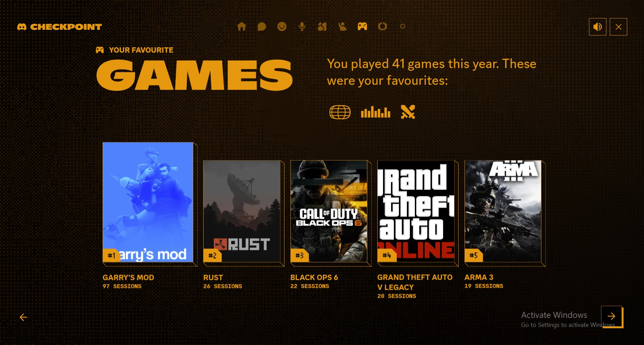Open the badge section icon
The height and width of the screenshot is (345, 644).
(382, 26)
